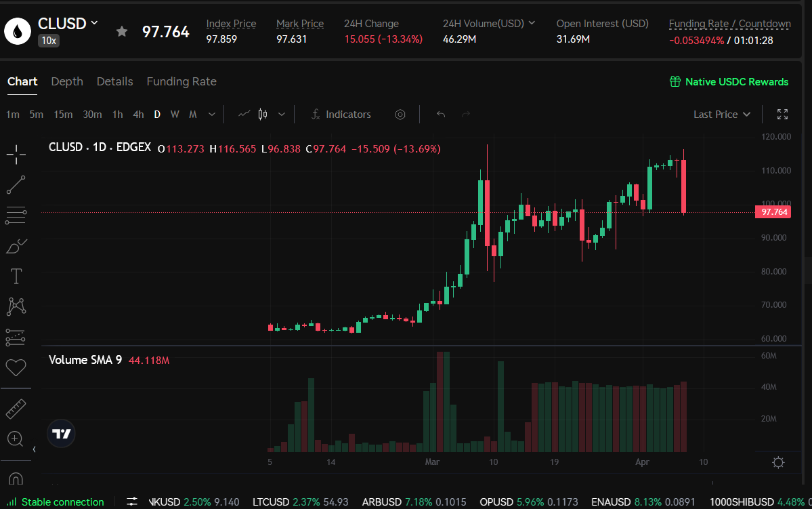Open the Funding Rate tab
812x509 pixels.
pos(181,81)
